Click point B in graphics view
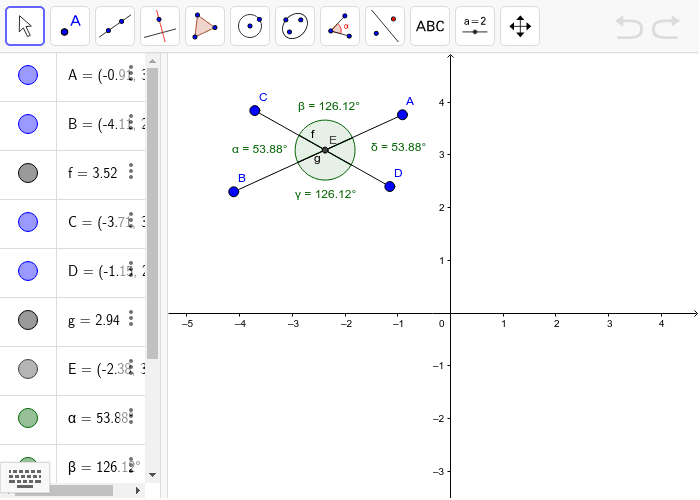The height and width of the screenshot is (500, 700). [233, 192]
